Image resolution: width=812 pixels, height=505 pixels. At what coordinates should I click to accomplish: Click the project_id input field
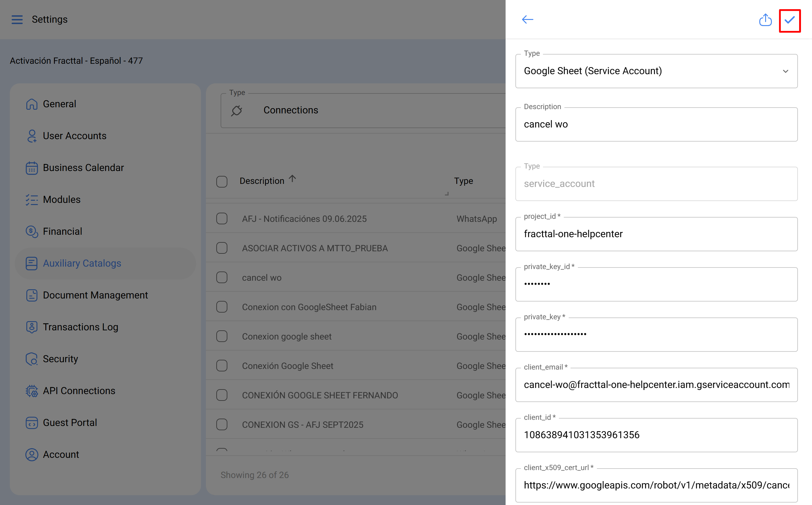pyautogui.click(x=656, y=234)
